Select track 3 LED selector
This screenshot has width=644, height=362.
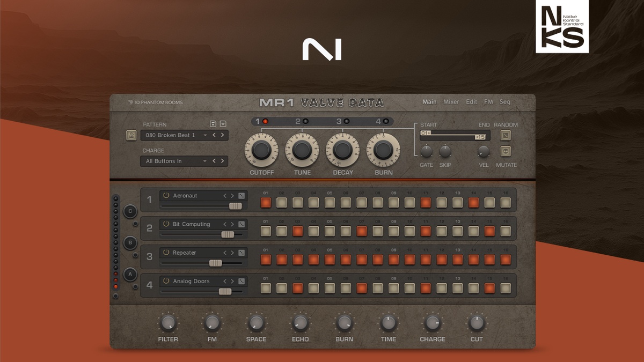point(346,122)
